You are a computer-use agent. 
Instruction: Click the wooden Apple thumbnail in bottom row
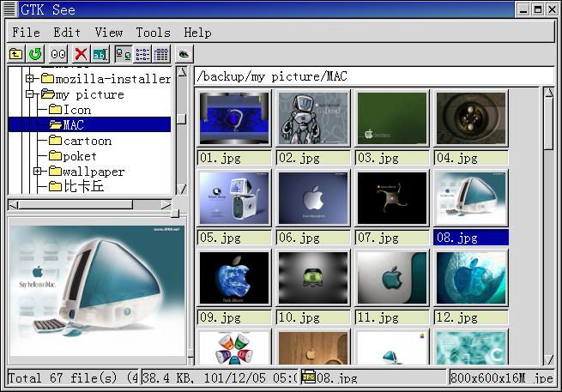click(x=313, y=347)
